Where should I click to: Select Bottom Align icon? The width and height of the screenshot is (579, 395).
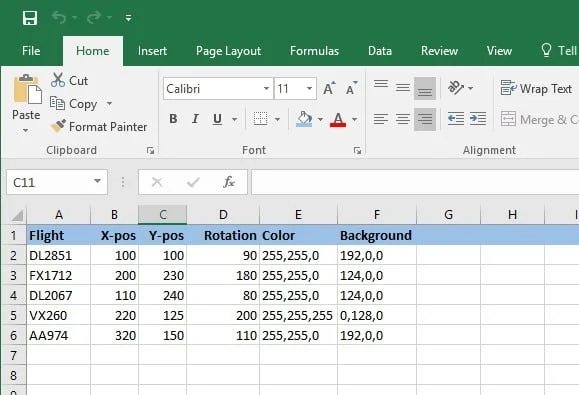(x=425, y=89)
